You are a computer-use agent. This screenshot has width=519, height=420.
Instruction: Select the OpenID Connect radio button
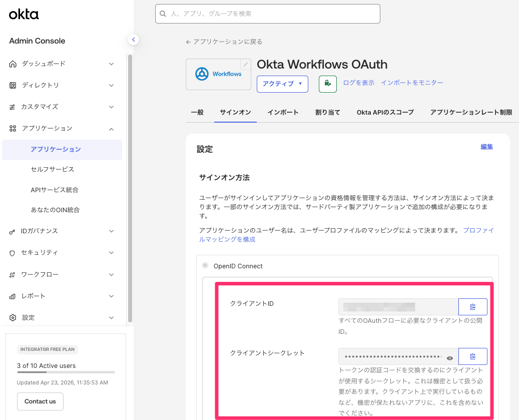point(205,265)
